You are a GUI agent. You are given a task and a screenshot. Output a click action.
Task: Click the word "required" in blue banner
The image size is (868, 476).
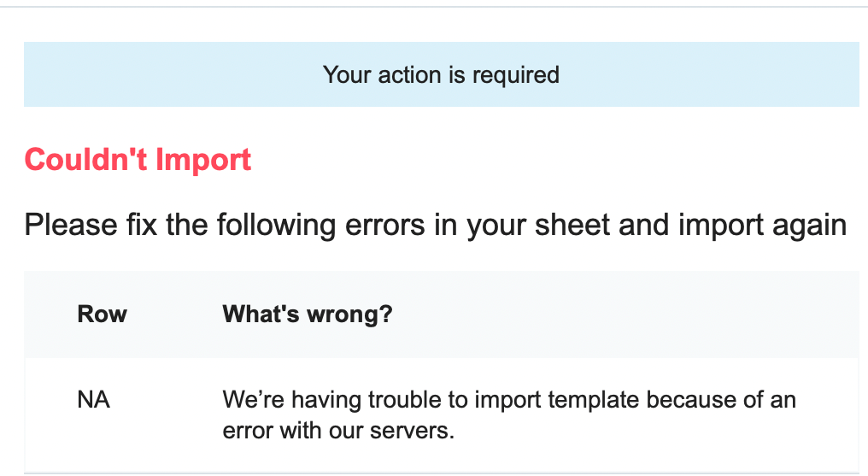point(515,75)
